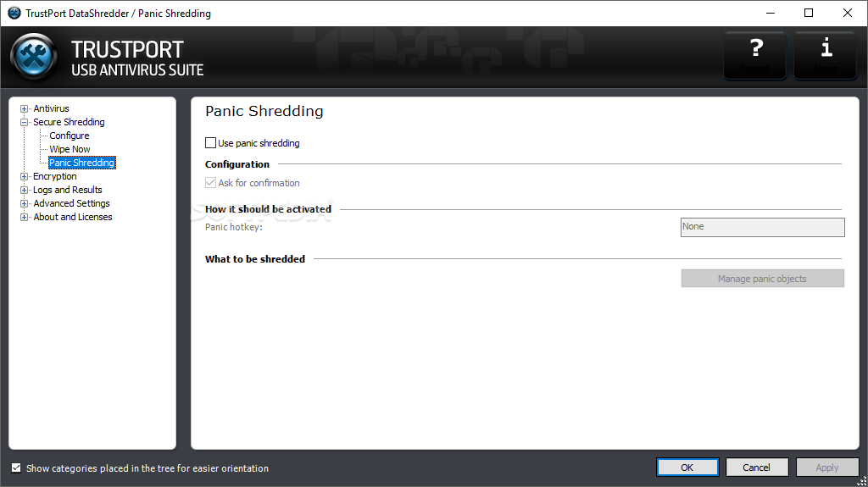Select the Antivirus category label
Image resolution: width=868 pixels, height=487 pixels.
click(51, 108)
